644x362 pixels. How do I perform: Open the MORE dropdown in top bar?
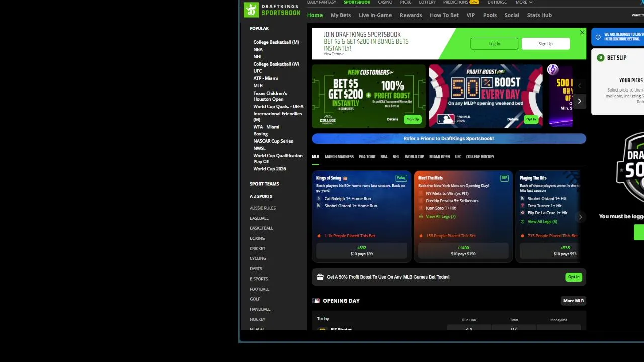pos(524,2)
